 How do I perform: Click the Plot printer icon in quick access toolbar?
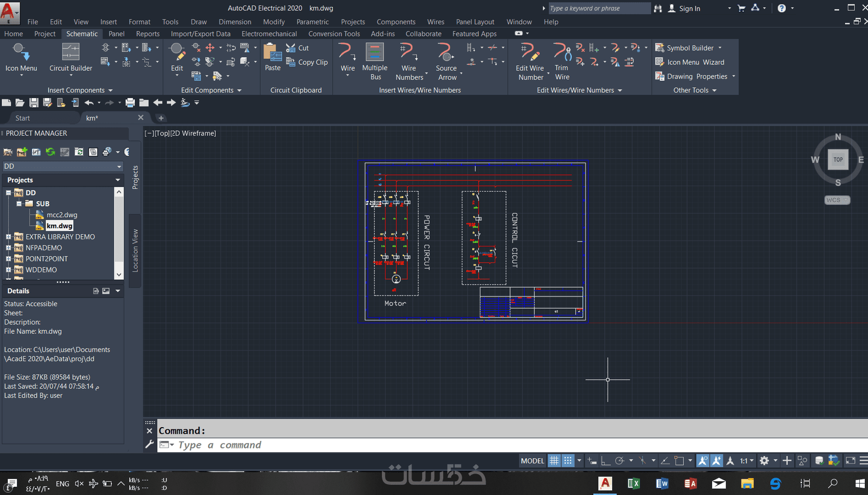tap(130, 103)
